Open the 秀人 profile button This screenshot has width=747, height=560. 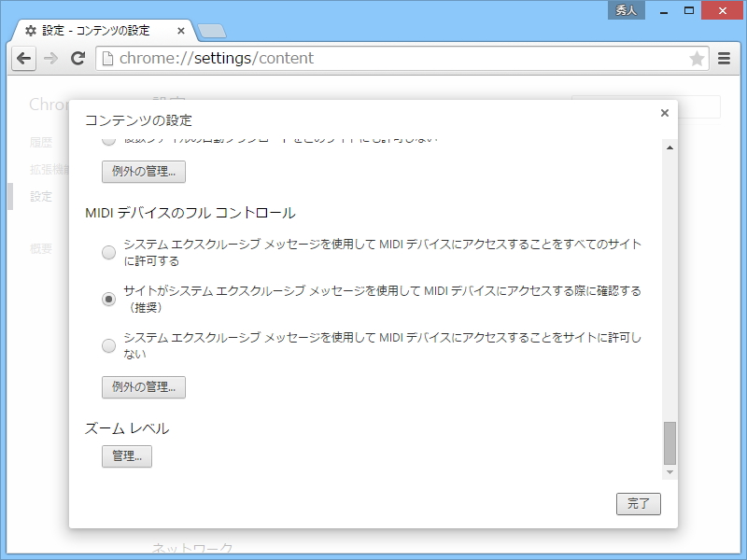(626, 10)
